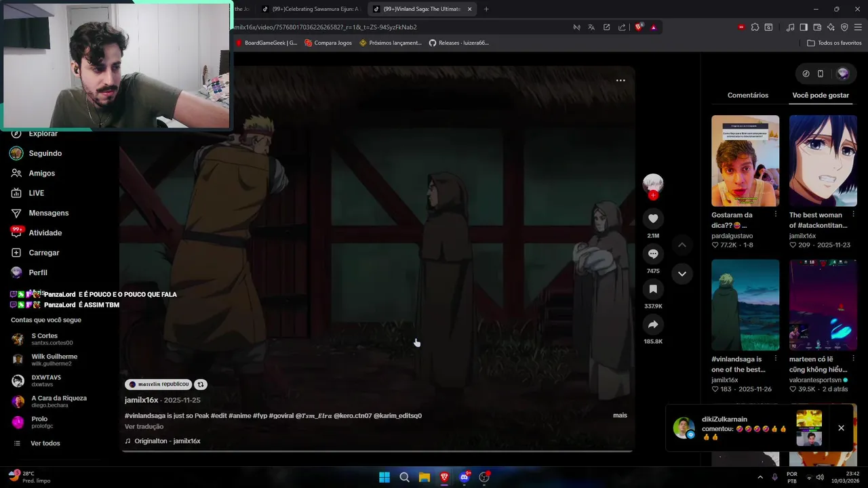Screen dimensions: 868x488
Task: Open comments via the speech bubble icon
Action: (653, 253)
